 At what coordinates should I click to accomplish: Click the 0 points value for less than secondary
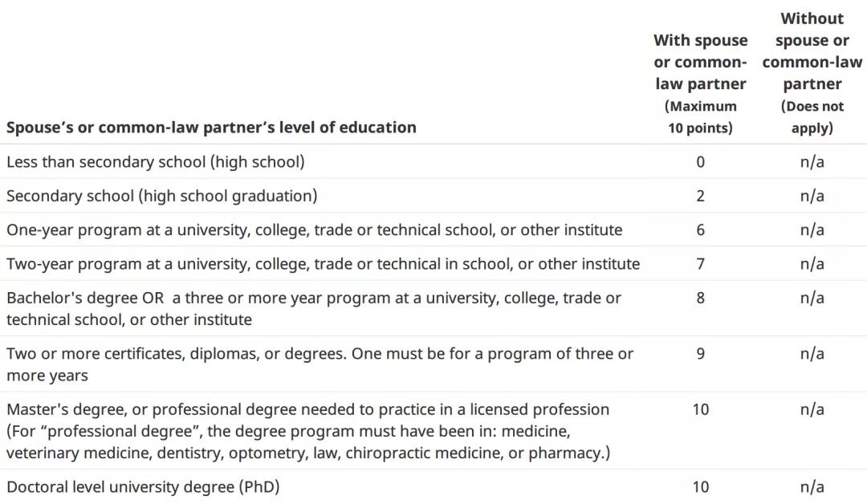coord(700,162)
